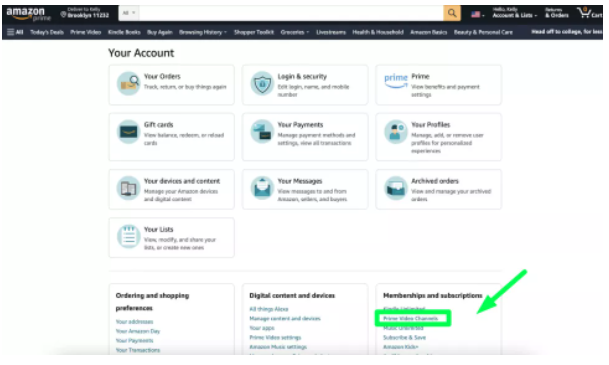This screenshot has height=365, width=609.
Task: Expand the Groceries nav dropdown
Action: [295, 32]
